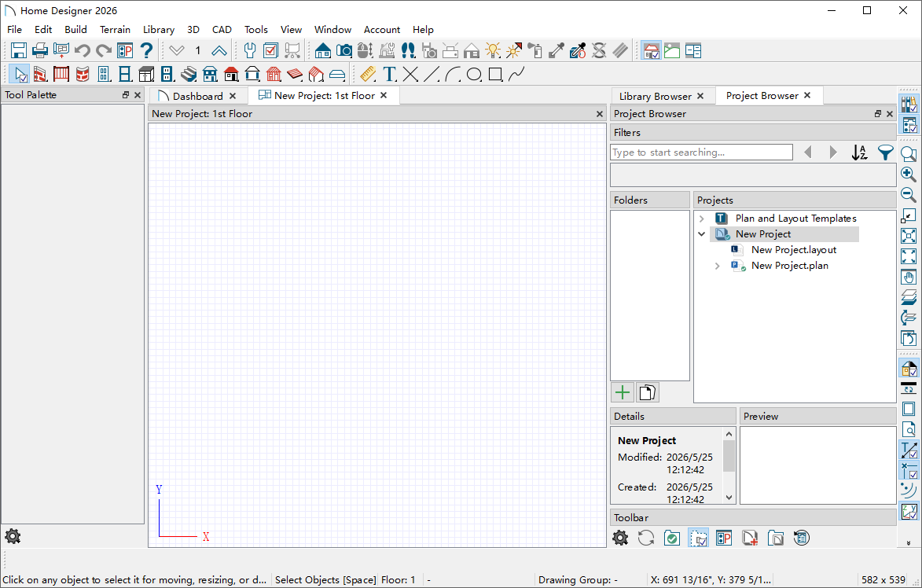Select the Rectangle/Box tool
This screenshot has width=922, height=588.
[495, 74]
